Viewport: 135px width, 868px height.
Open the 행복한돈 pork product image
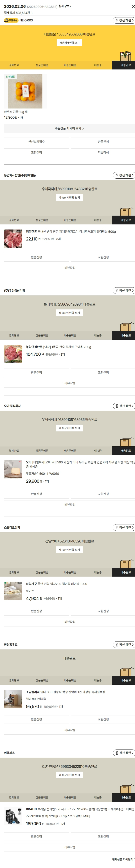13,239
